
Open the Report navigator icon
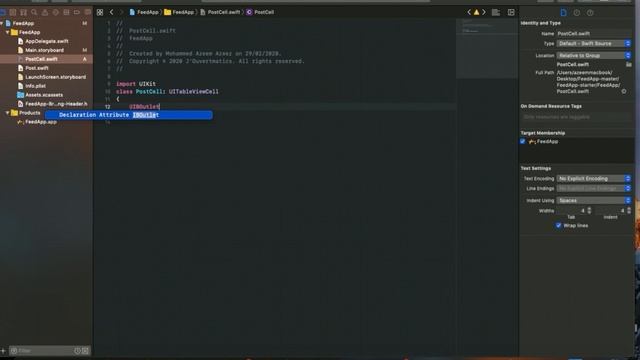point(87,13)
